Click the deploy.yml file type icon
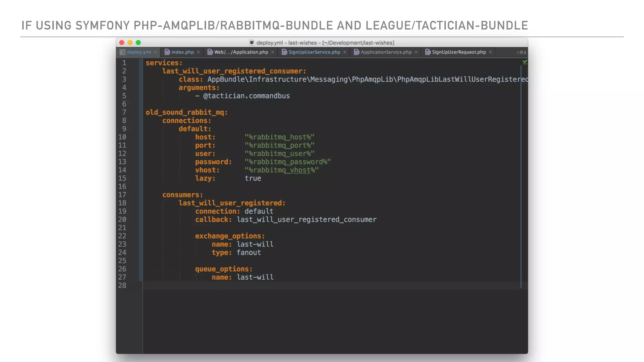This screenshot has width=644, height=362. point(122,52)
